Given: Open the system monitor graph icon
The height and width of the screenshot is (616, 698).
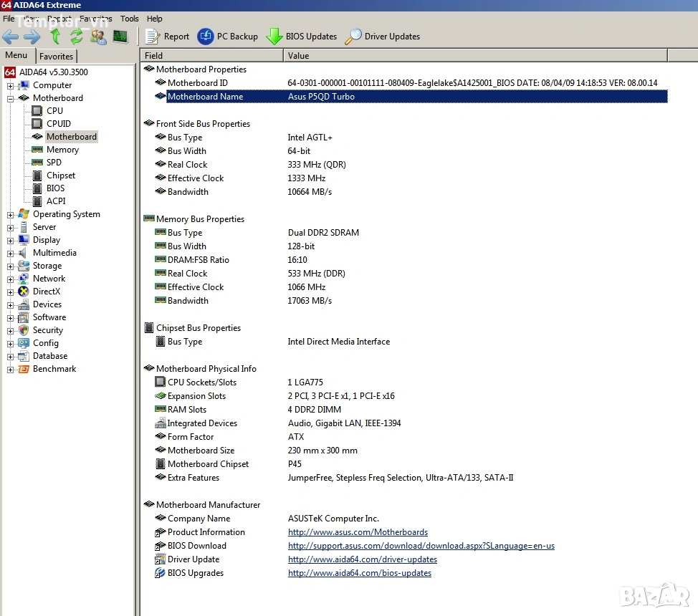Looking at the screenshot, I should pos(120,37).
